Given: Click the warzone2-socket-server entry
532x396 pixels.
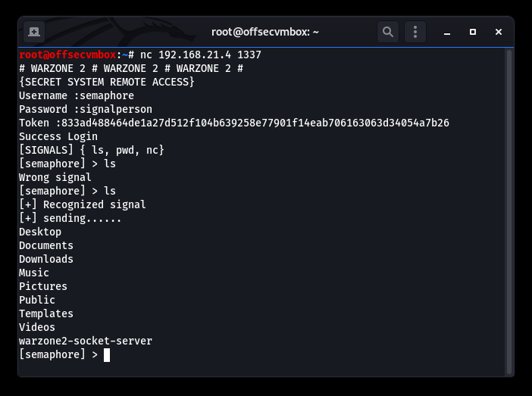Looking at the screenshot, I should pos(86,341).
